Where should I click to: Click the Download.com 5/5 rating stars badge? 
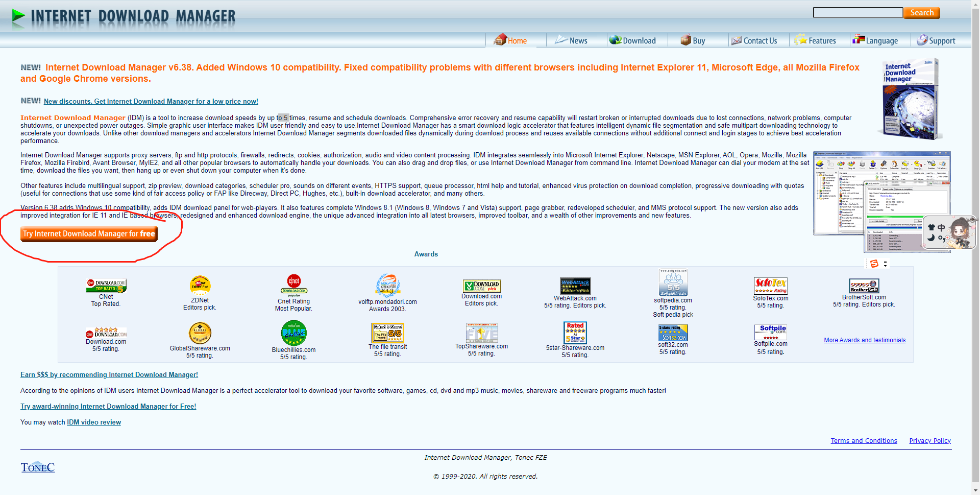click(x=106, y=333)
